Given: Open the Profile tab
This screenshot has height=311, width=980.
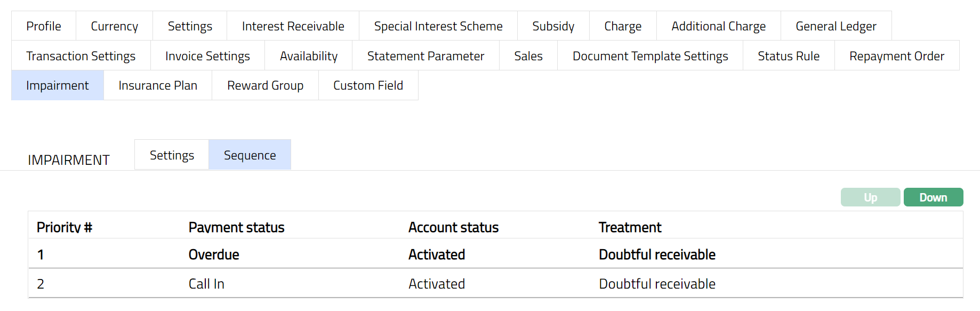Looking at the screenshot, I should 44,26.
